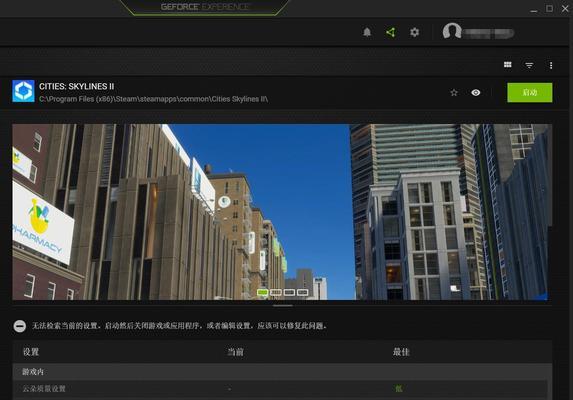Click the warning minus icon beside message
This screenshot has width=573, height=400.
pyautogui.click(x=20, y=326)
